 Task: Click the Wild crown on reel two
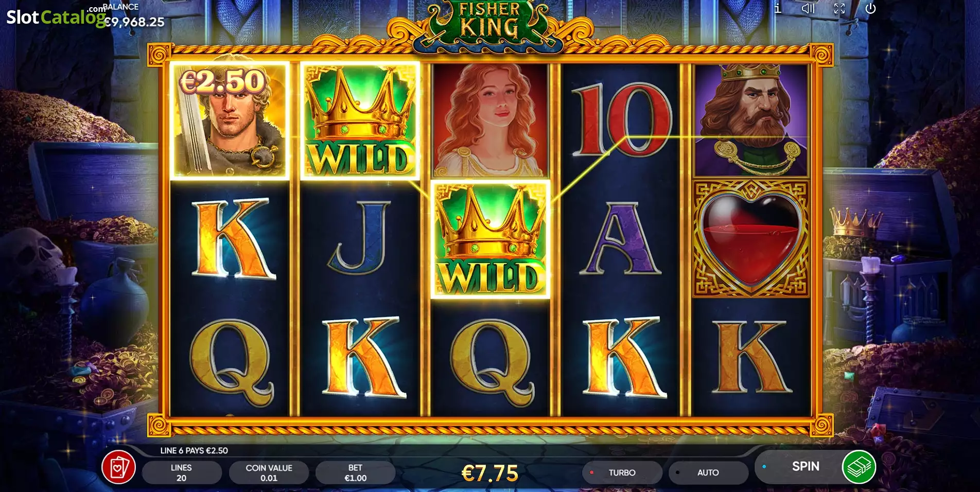pos(360,121)
